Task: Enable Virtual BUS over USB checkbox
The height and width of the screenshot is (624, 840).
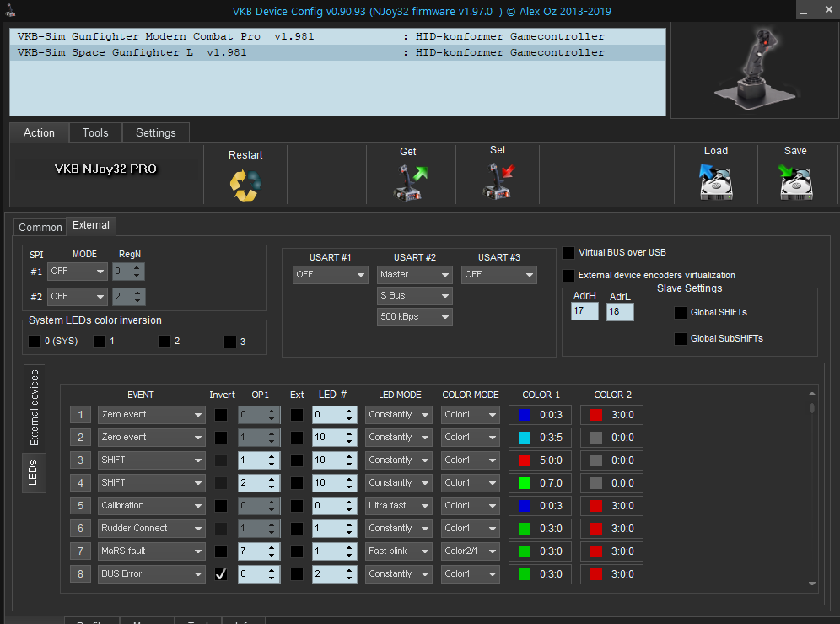Action: pos(569,253)
